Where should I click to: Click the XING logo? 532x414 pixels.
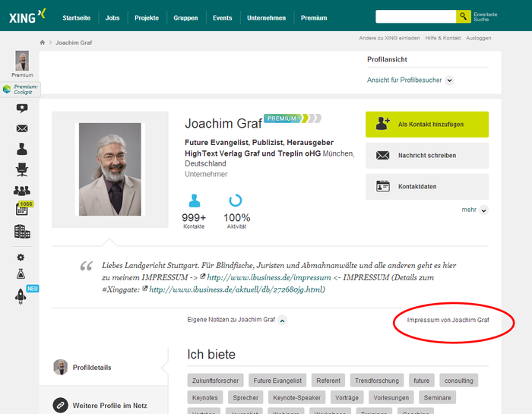(x=27, y=16)
